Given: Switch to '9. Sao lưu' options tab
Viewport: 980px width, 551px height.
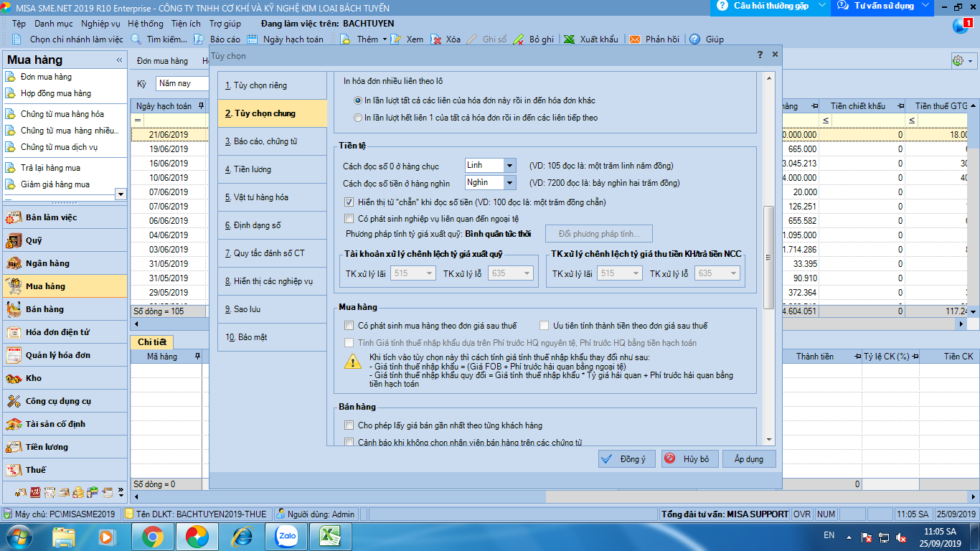Looking at the screenshot, I should pos(272,309).
